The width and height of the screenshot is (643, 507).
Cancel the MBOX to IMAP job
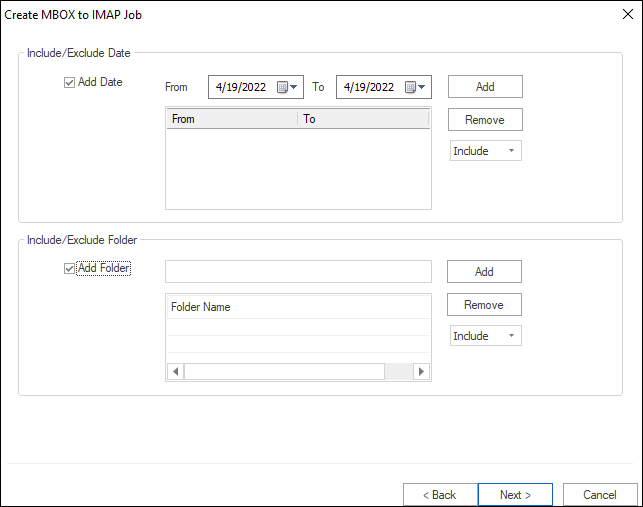(x=600, y=495)
